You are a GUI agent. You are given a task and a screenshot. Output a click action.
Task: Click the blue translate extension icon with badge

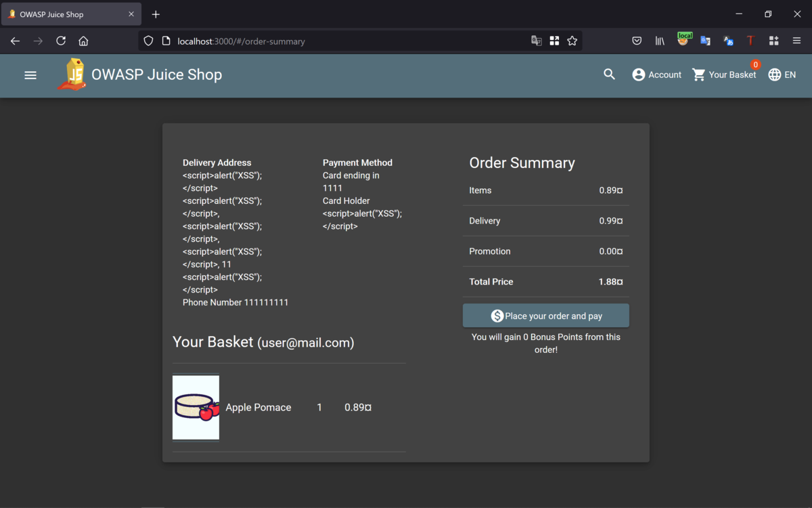(728, 41)
